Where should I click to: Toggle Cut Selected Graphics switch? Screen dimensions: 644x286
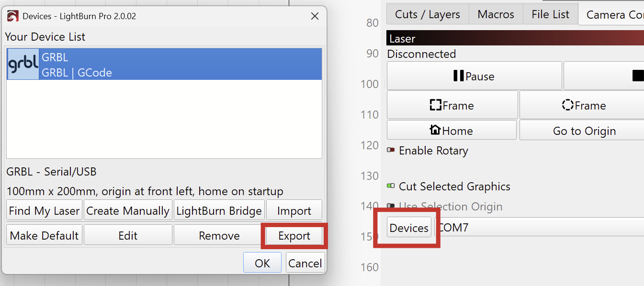tap(391, 186)
